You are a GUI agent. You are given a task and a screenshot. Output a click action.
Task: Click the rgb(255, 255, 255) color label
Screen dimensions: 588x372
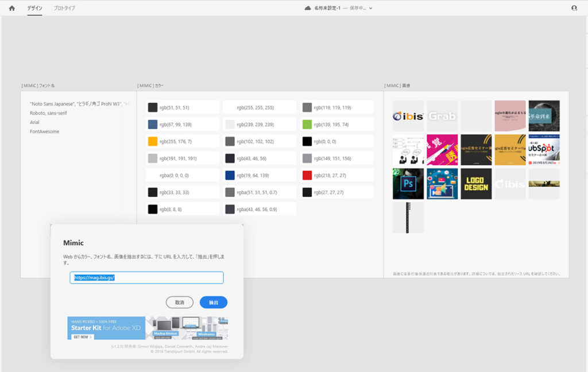[256, 107]
